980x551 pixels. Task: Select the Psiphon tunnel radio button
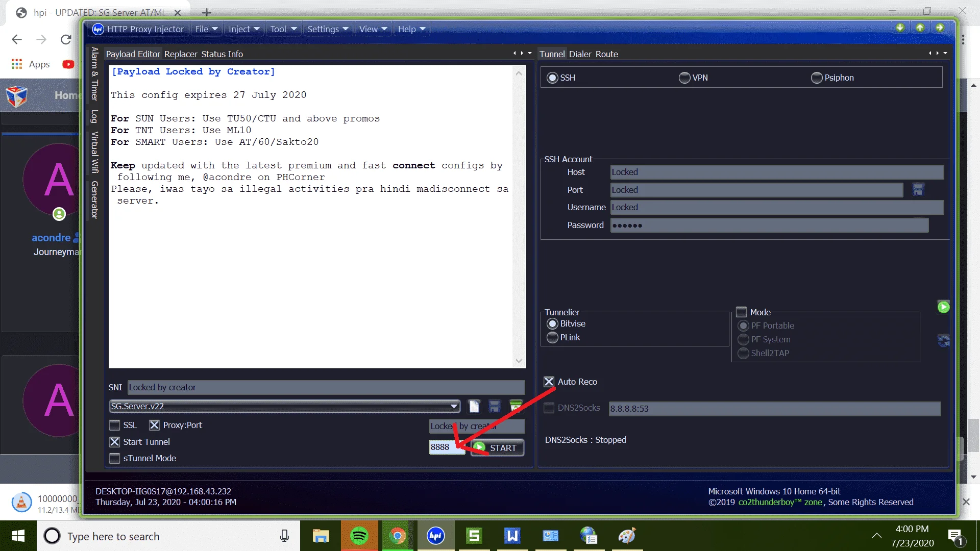817,78
